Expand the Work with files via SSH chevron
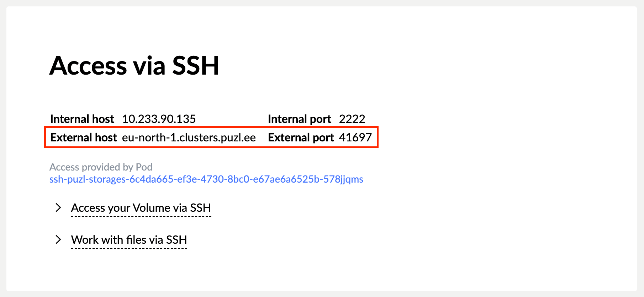This screenshot has width=644, height=297. click(x=58, y=239)
